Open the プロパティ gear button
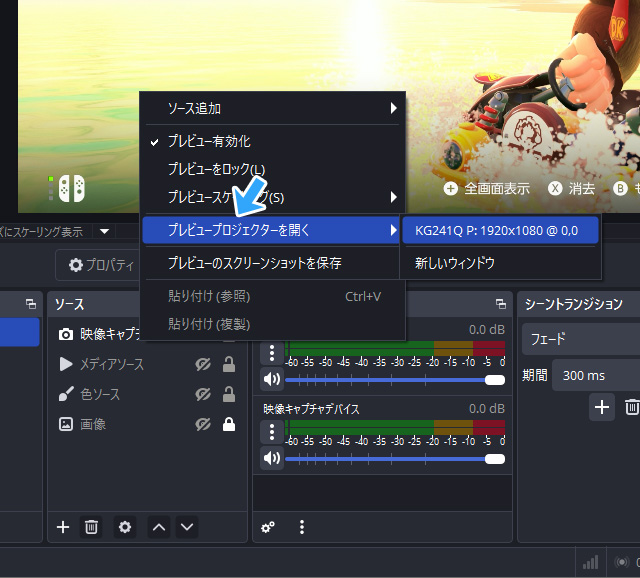This screenshot has width=640, height=578. click(x=100, y=265)
